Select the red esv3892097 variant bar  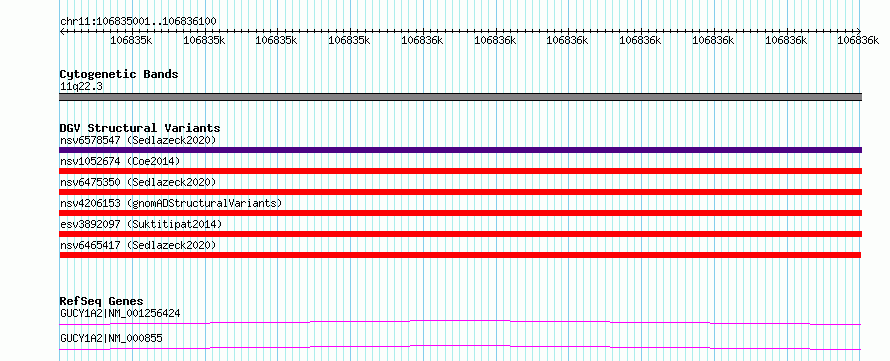click(460, 234)
